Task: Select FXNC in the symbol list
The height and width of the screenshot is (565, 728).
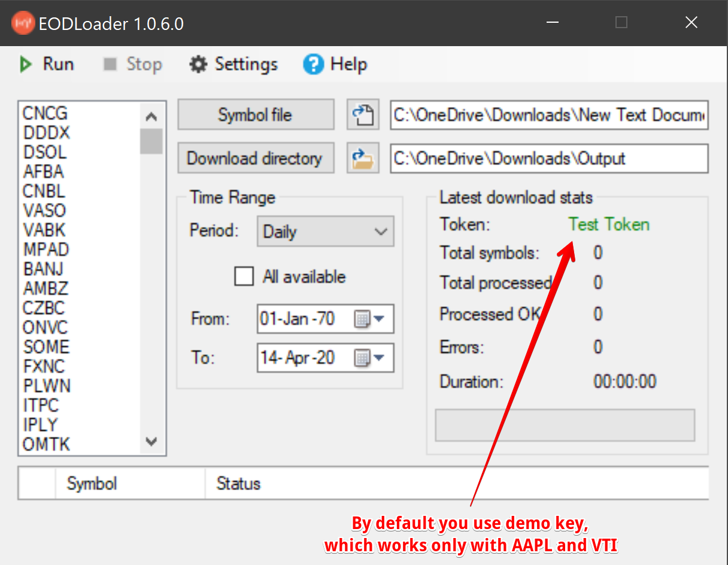Action: point(44,366)
